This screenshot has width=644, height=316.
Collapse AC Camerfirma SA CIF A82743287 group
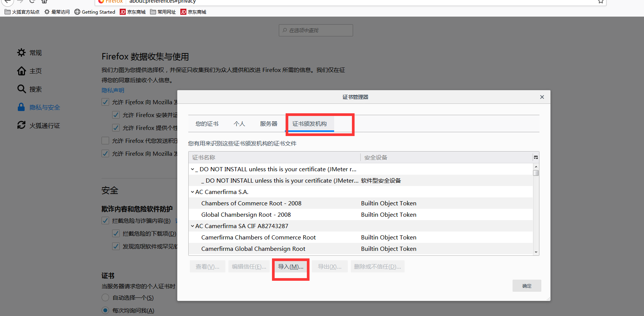point(192,226)
